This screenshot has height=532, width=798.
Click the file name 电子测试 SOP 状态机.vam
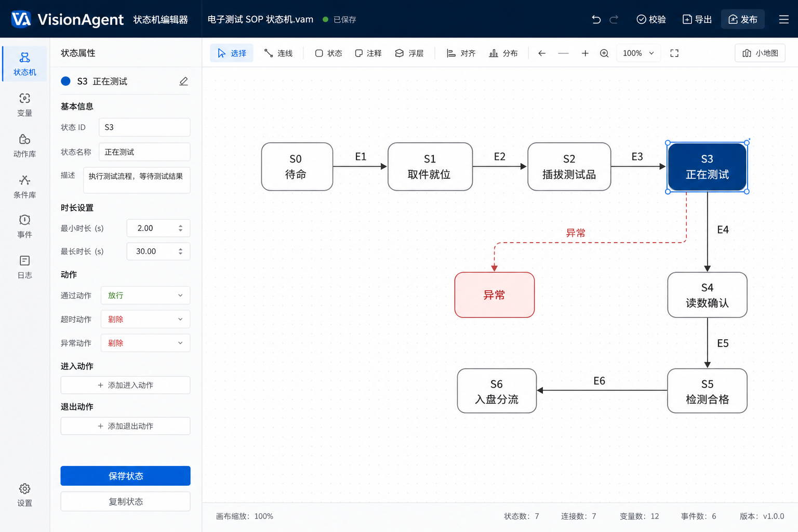click(x=260, y=19)
